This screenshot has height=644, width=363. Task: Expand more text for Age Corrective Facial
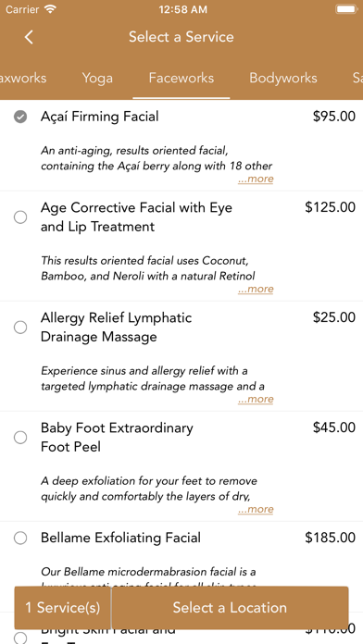256,289
